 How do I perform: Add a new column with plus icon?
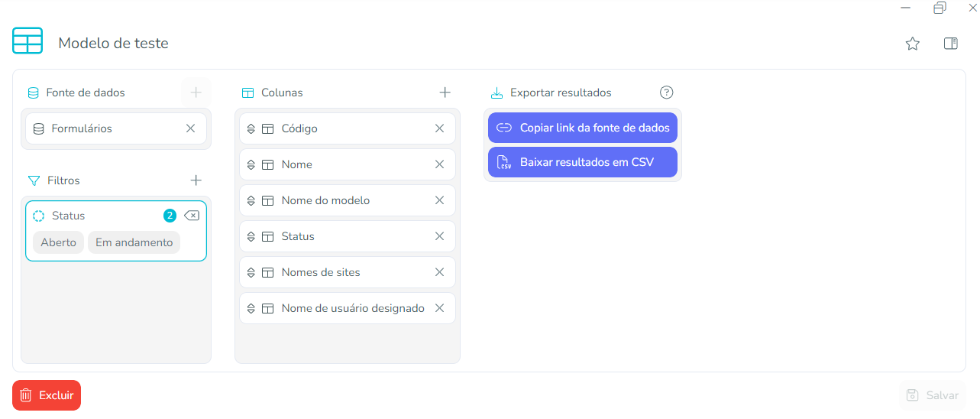click(x=445, y=93)
